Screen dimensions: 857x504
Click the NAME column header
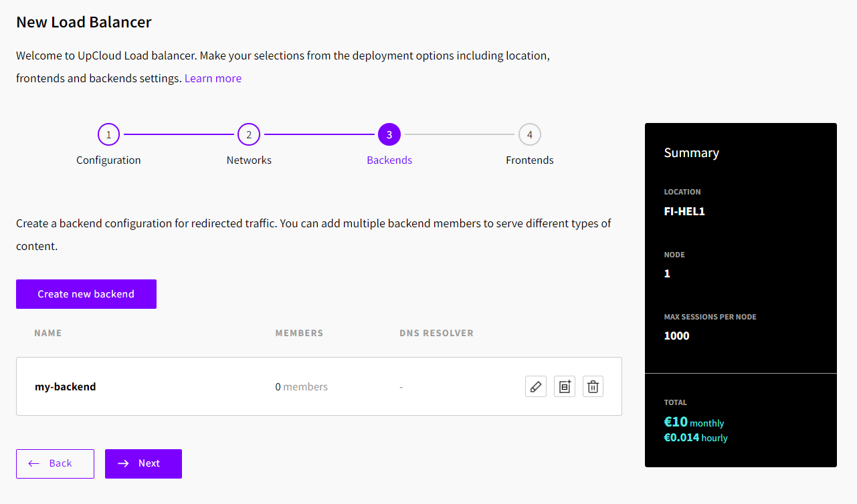click(x=48, y=333)
